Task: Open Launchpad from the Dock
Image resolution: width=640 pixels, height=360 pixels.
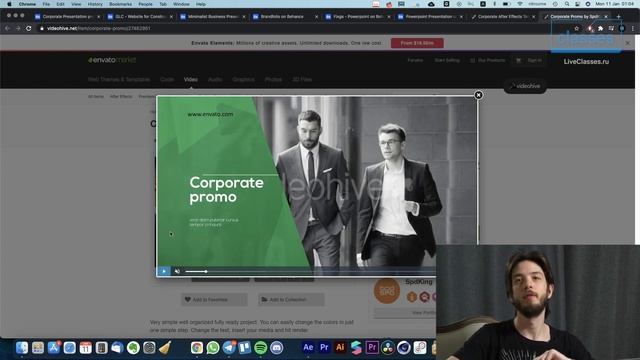Action: (38, 347)
